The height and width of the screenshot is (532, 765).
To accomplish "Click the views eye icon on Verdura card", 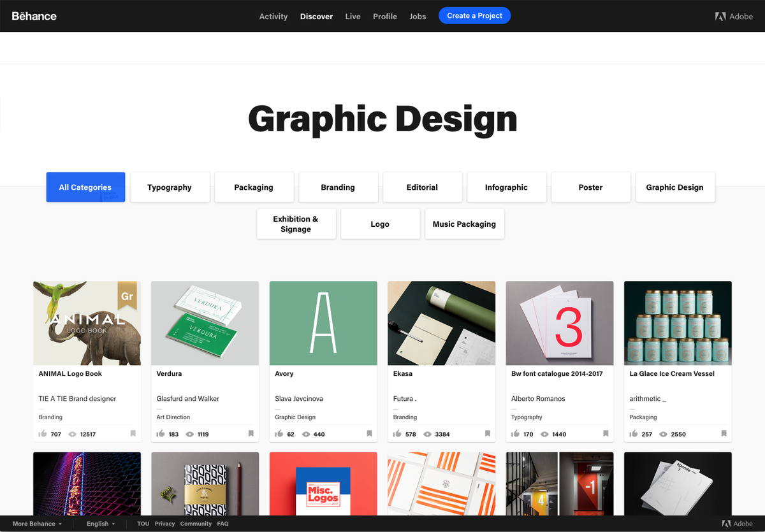I will coord(190,434).
